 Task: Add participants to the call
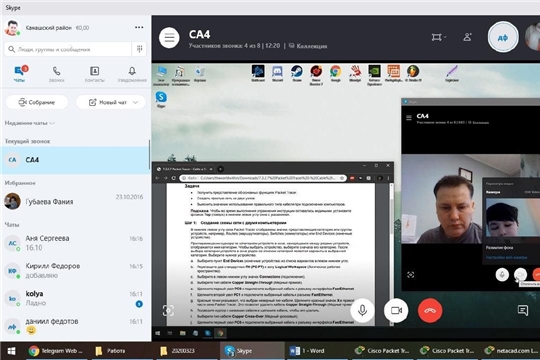click(x=467, y=37)
